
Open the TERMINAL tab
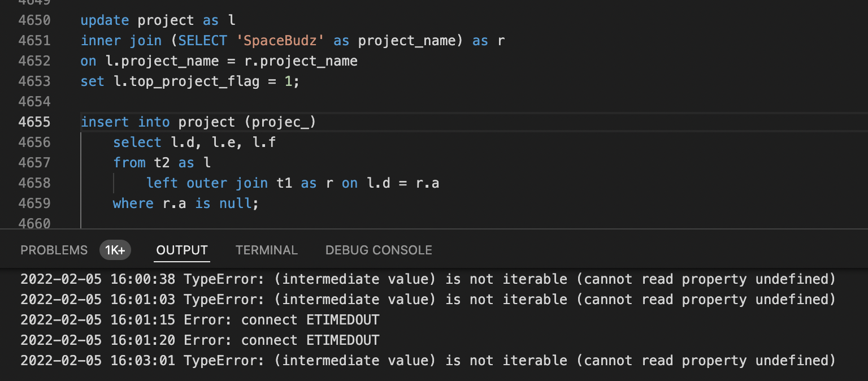coord(266,250)
